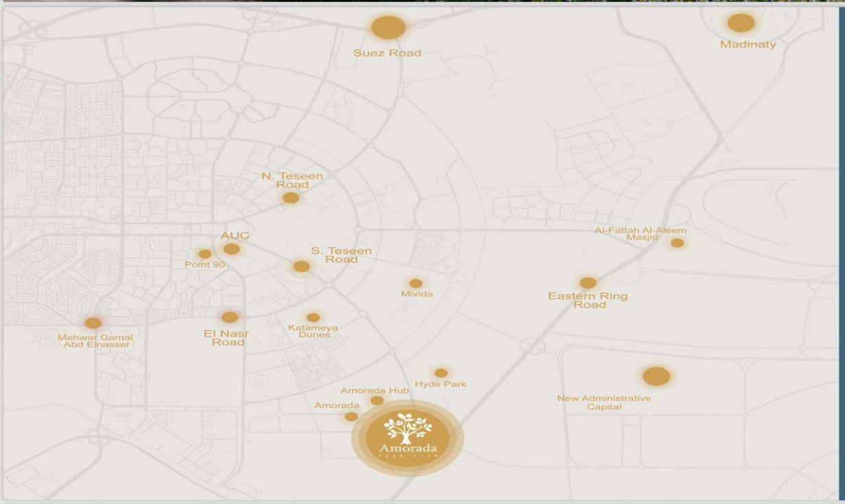Select the "Mehwar Gamal Abd Elnasser" label
Viewport: 845px width, 504px height.
[96, 341]
